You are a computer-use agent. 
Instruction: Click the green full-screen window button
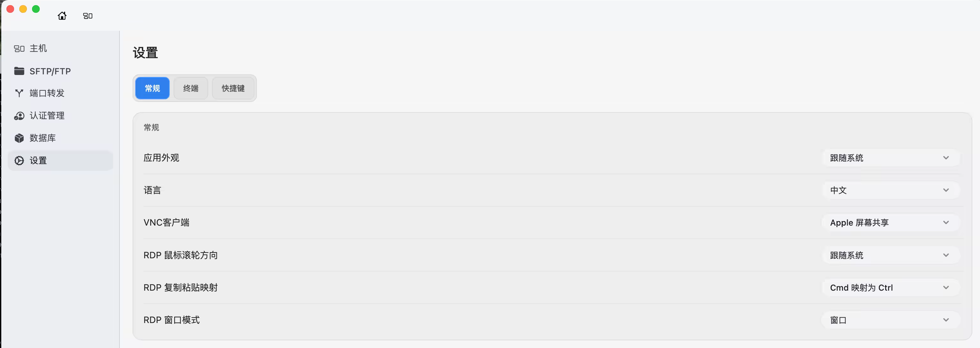36,9
